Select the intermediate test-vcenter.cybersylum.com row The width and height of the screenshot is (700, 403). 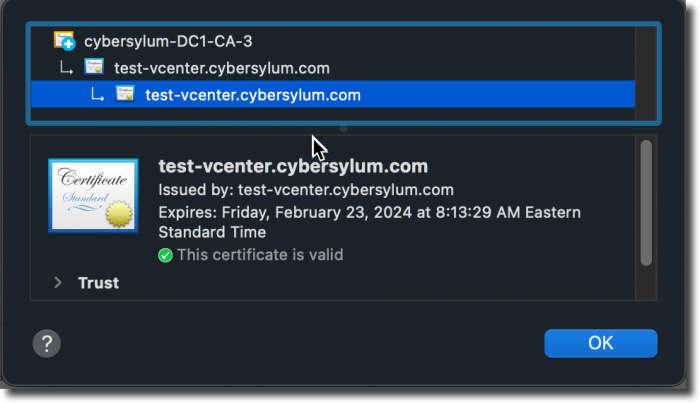click(333, 68)
